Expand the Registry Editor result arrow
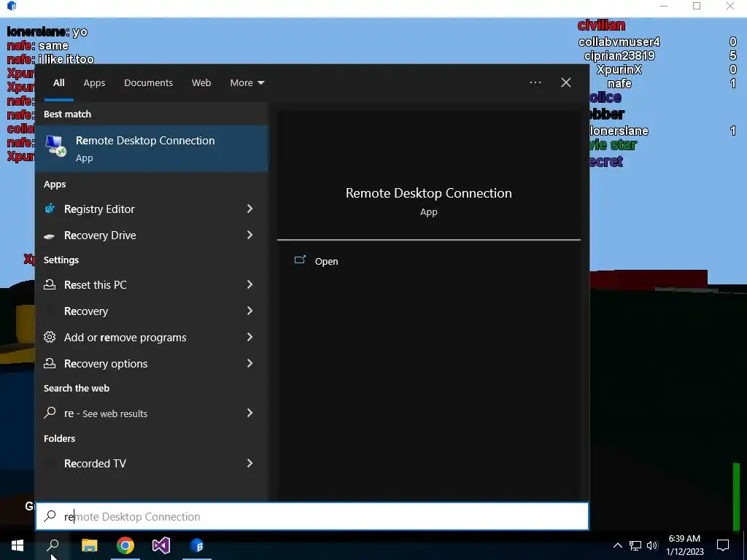The image size is (747, 560). [249, 209]
